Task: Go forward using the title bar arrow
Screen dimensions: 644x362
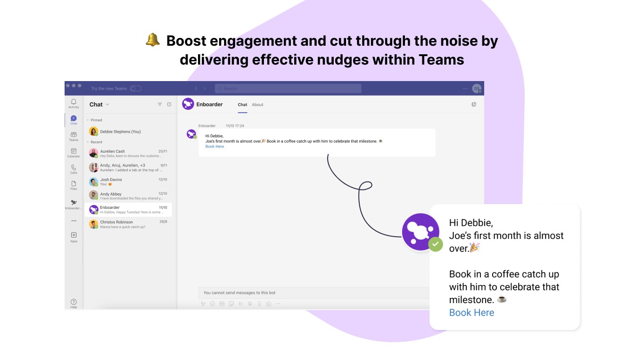Action: point(205,89)
